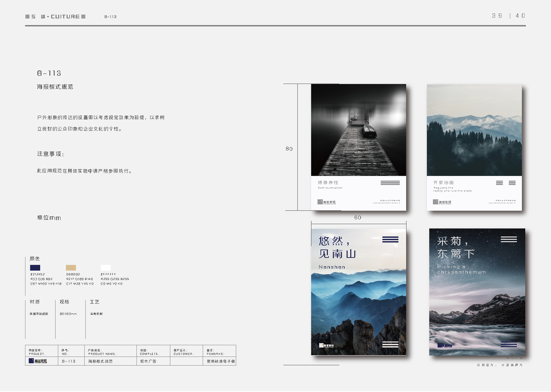551x392 pixels.
Task: Click the company logo in the project table
Action: coord(38,361)
